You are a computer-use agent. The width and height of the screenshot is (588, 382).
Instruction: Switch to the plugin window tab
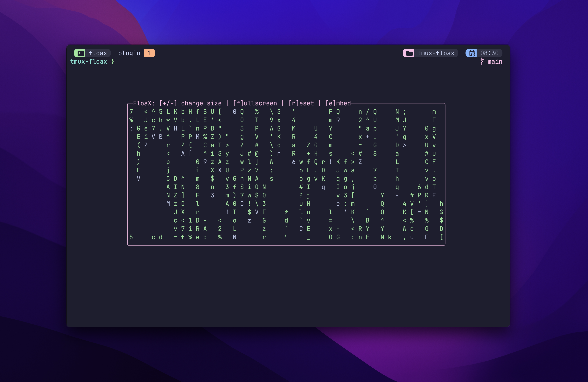(129, 53)
